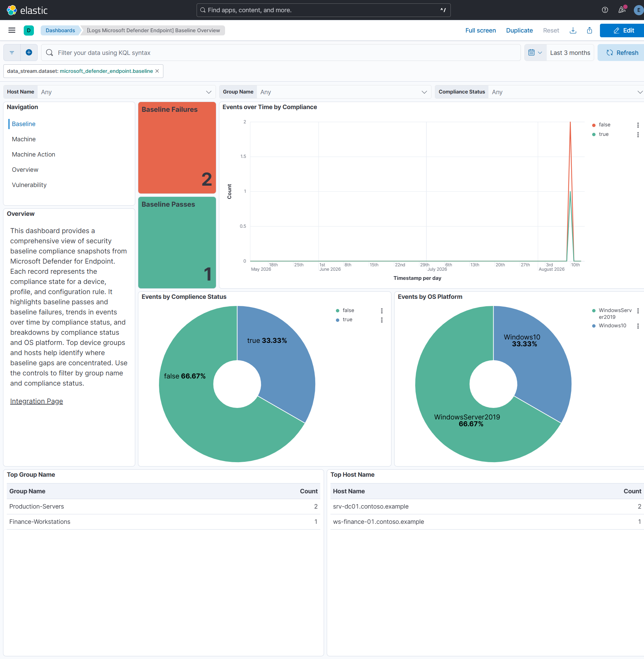Go to Dashboards breadcrumb

point(60,30)
